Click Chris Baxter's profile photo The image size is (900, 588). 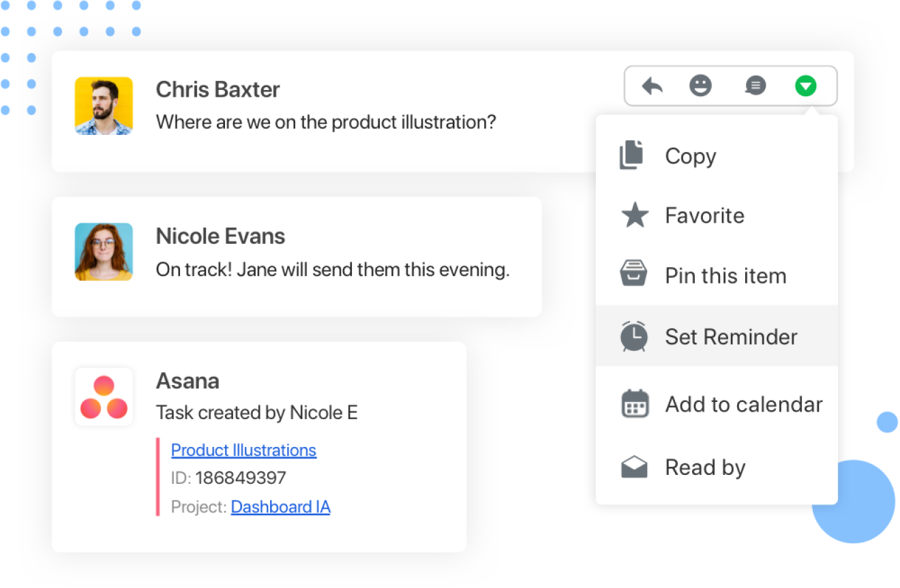[104, 106]
